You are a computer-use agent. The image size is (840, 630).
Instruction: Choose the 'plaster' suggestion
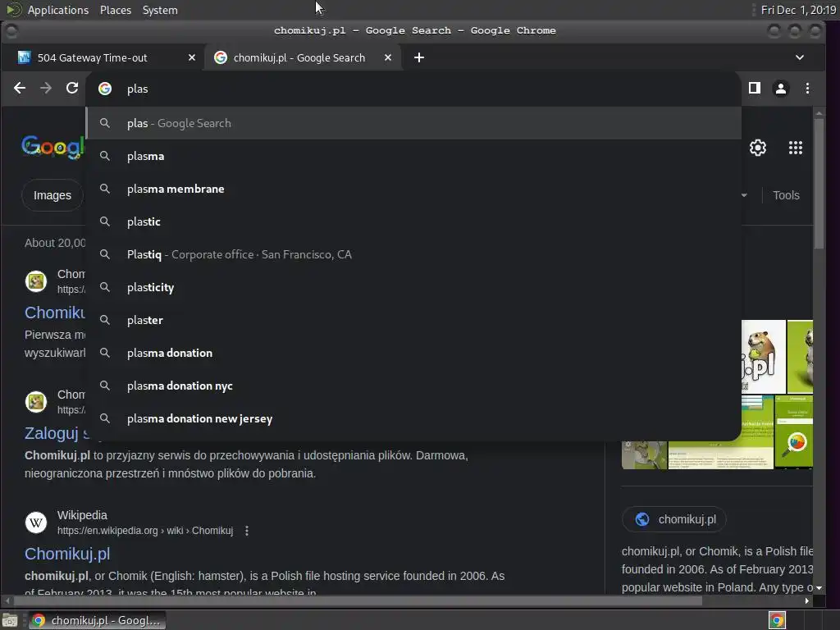click(413, 320)
